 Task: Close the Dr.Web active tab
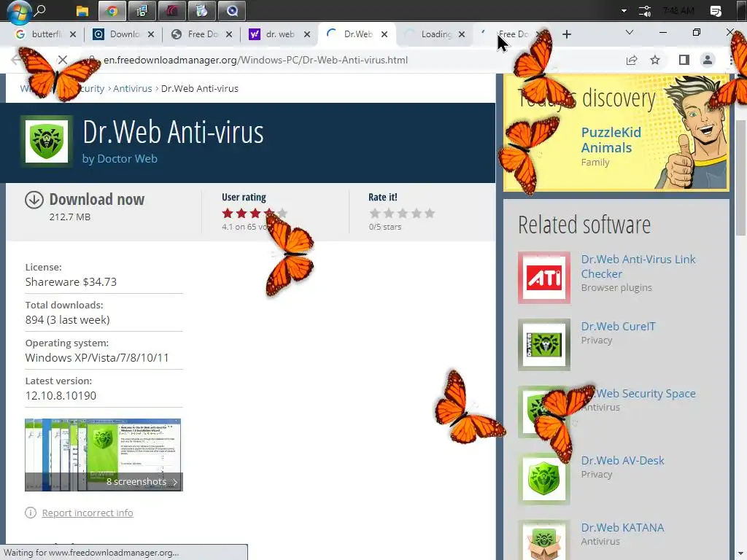[x=384, y=34]
